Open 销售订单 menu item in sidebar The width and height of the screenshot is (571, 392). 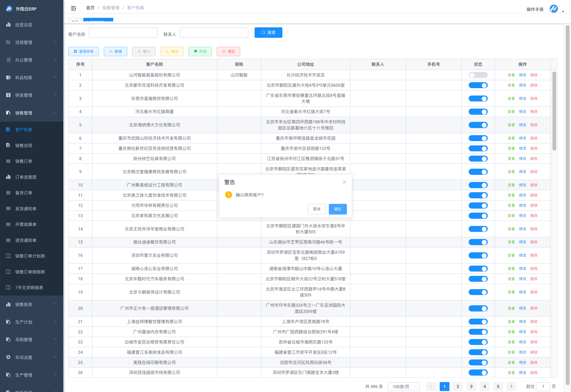coord(24,161)
